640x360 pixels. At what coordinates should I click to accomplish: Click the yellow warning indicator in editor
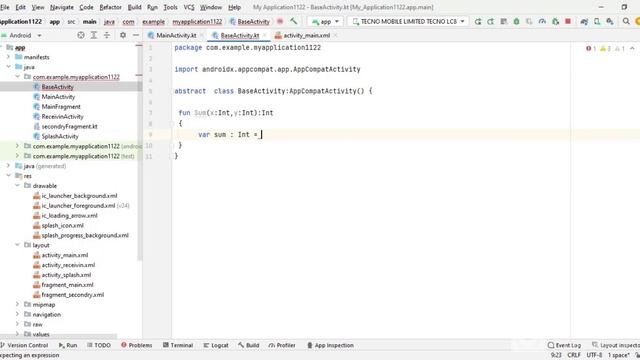pos(605,49)
